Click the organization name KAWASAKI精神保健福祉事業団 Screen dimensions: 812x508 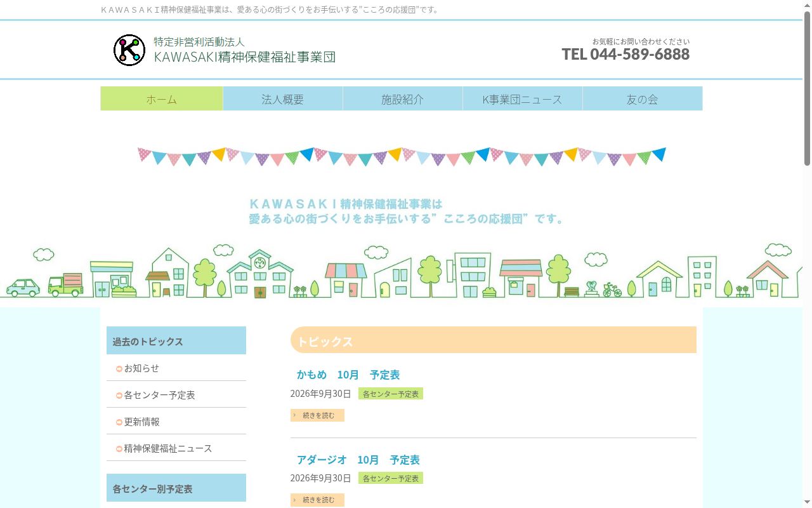(245, 57)
